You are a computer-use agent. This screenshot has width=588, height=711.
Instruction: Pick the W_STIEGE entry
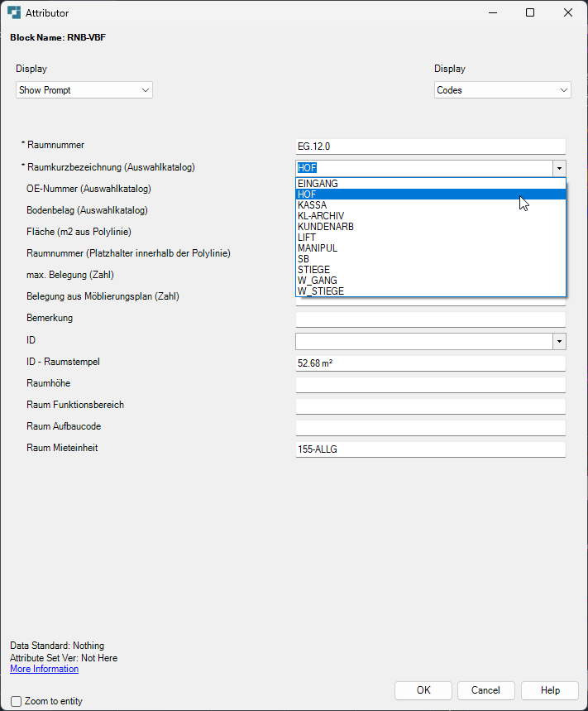(x=431, y=291)
